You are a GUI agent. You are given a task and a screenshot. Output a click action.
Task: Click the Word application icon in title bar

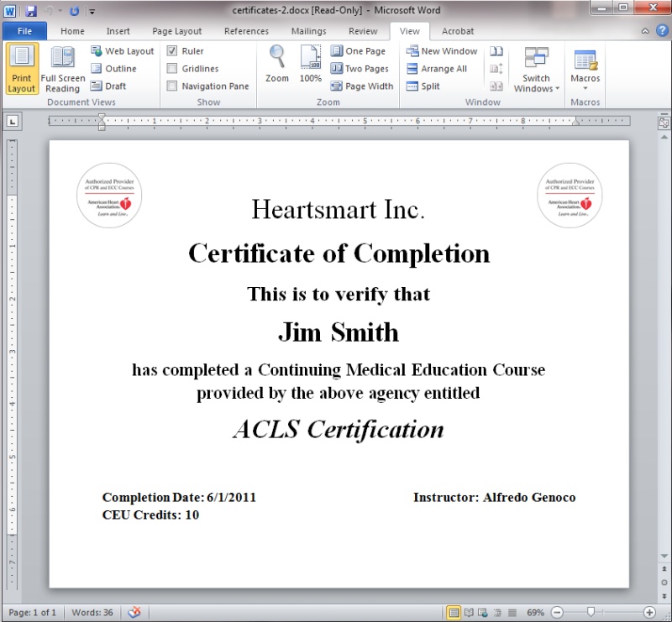[x=10, y=11]
